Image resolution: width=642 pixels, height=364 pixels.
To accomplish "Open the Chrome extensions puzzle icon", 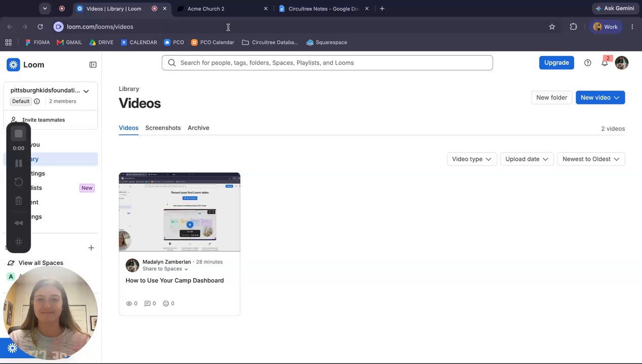I will click(573, 27).
